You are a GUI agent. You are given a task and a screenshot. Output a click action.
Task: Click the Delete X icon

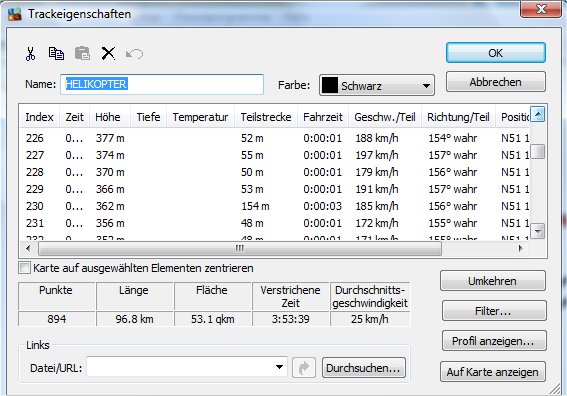[108, 54]
